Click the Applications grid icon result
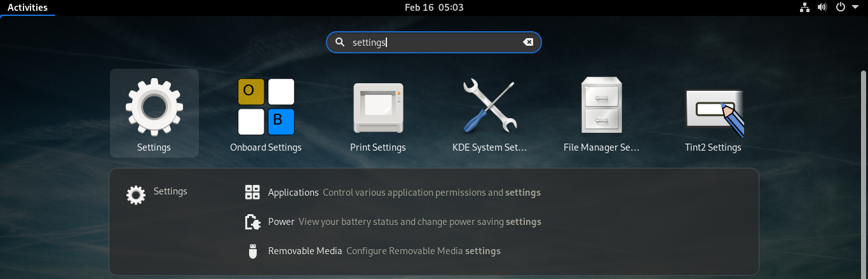This screenshot has width=868, height=279. (x=252, y=193)
